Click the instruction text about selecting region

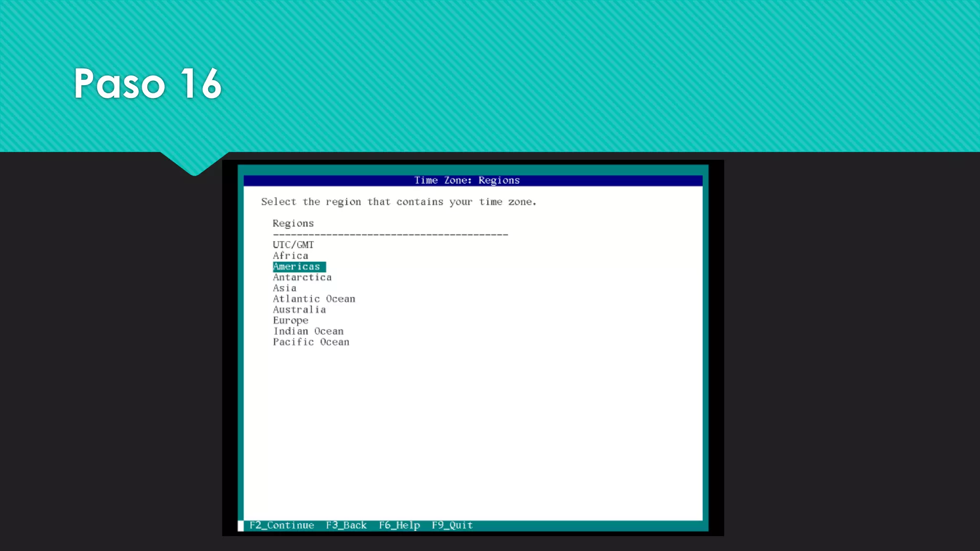[398, 202]
